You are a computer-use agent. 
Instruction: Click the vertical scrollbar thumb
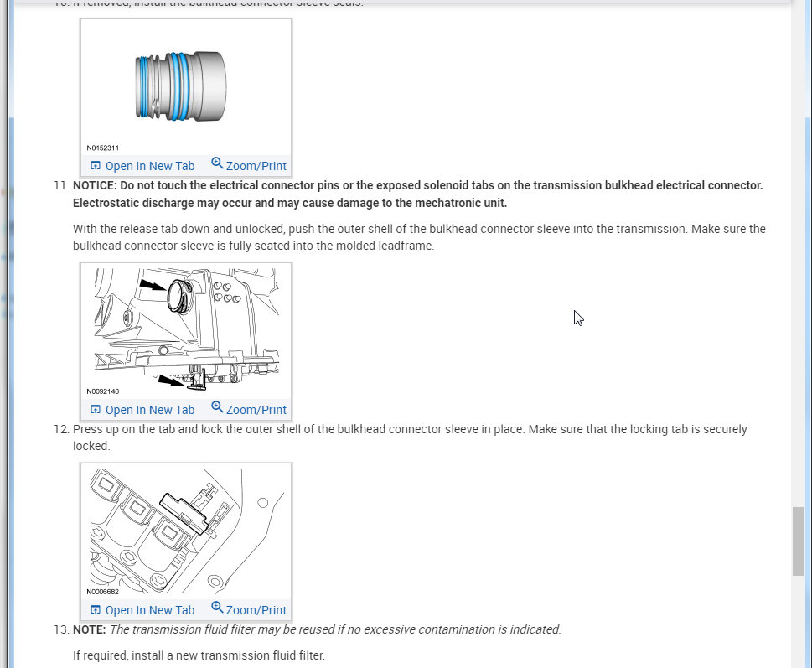click(798, 541)
